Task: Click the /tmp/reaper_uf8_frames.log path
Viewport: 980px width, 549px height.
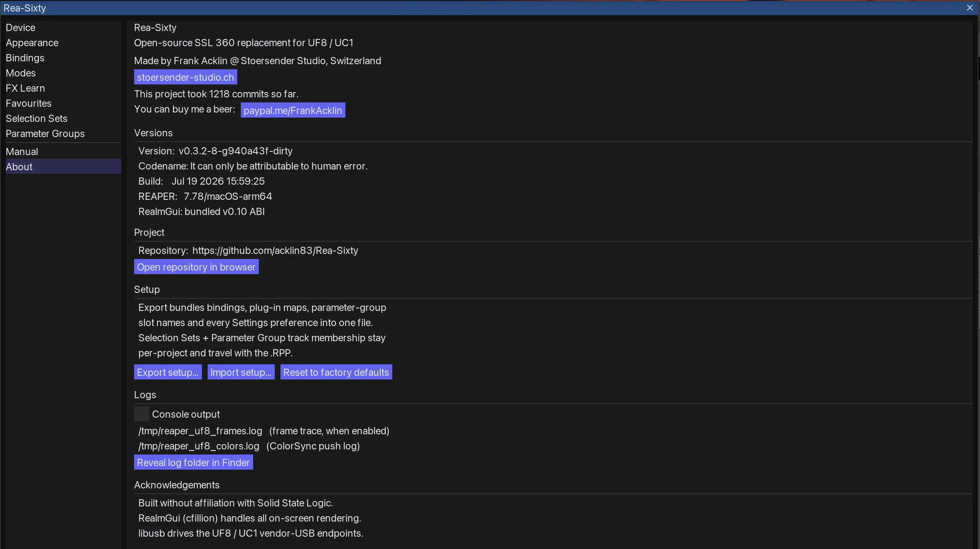Action: pos(200,431)
